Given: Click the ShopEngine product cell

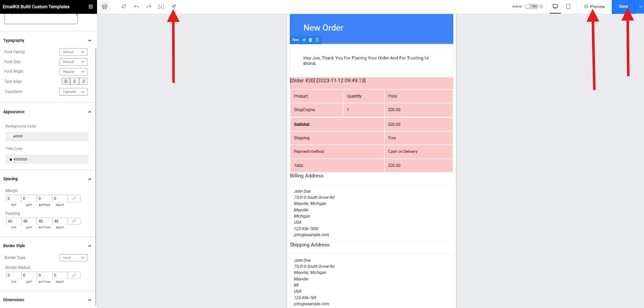Looking at the screenshot, I should pyautogui.click(x=316, y=110).
